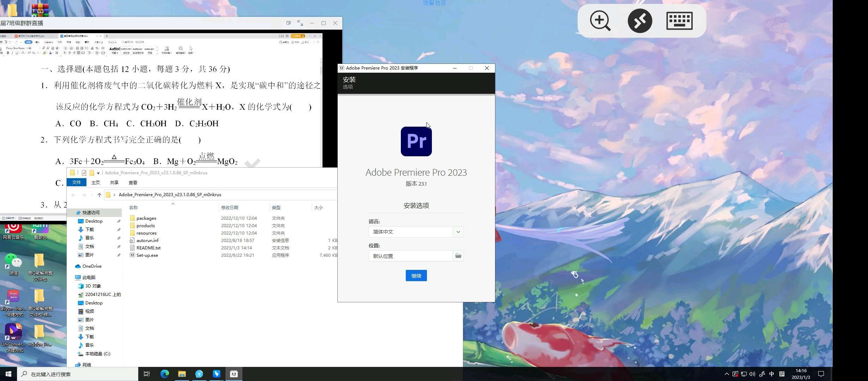Image resolution: width=868 pixels, height=381 pixels.
Task: Select the resources folder
Action: (x=146, y=233)
